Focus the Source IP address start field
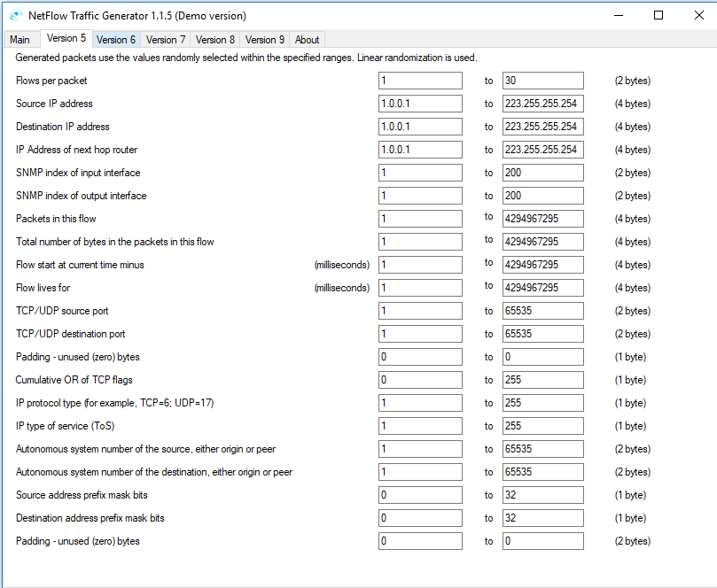This screenshot has width=717, height=588. coord(420,104)
